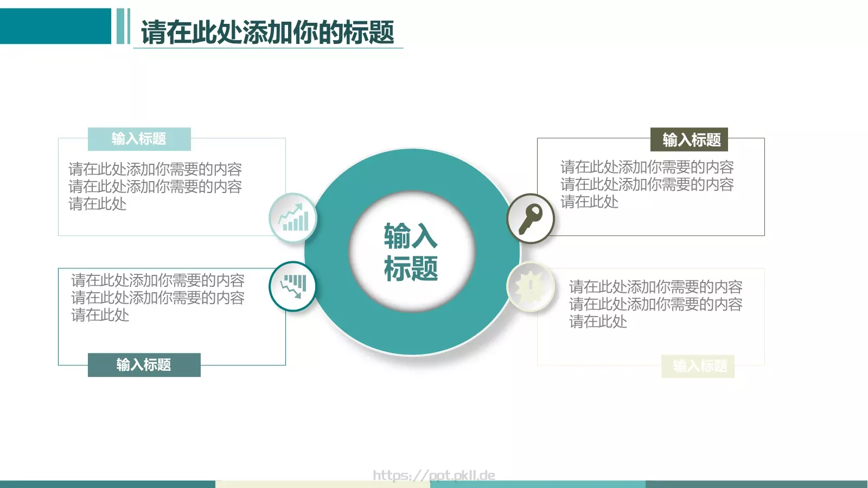Click the dark olive top-right 输入标题 label
The width and height of the screenshot is (868, 488).
(689, 139)
